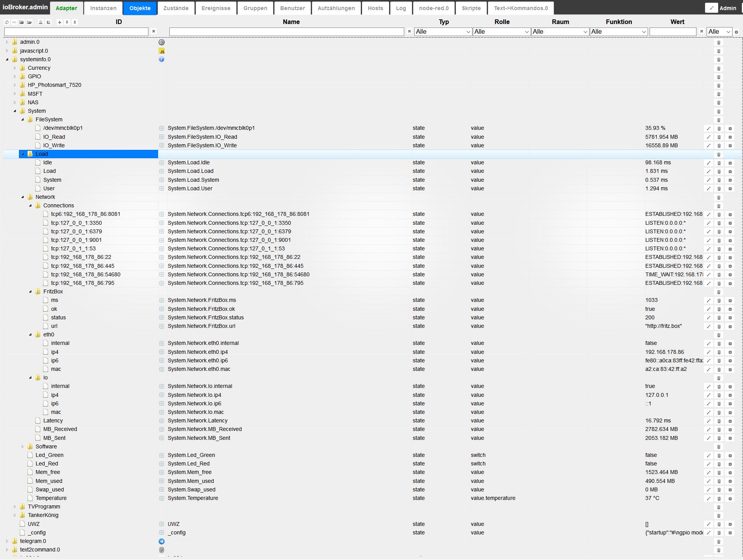Click the javascript.0 JS adapter icon
Screen dimensions: 743x560
click(162, 51)
